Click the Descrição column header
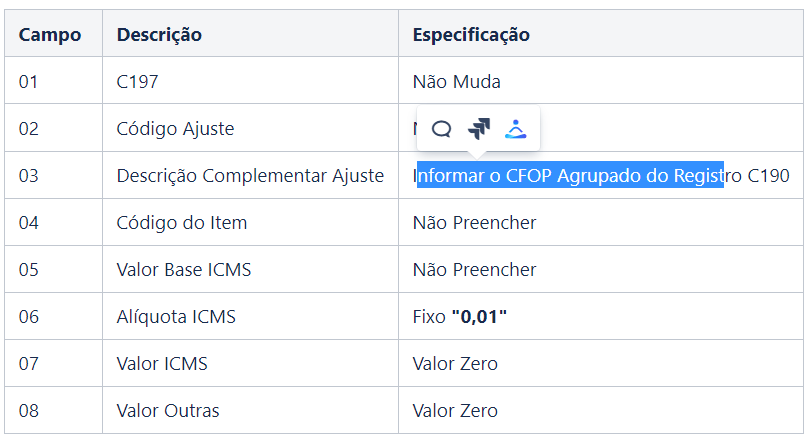The image size is (810, 441). [159, 35]
